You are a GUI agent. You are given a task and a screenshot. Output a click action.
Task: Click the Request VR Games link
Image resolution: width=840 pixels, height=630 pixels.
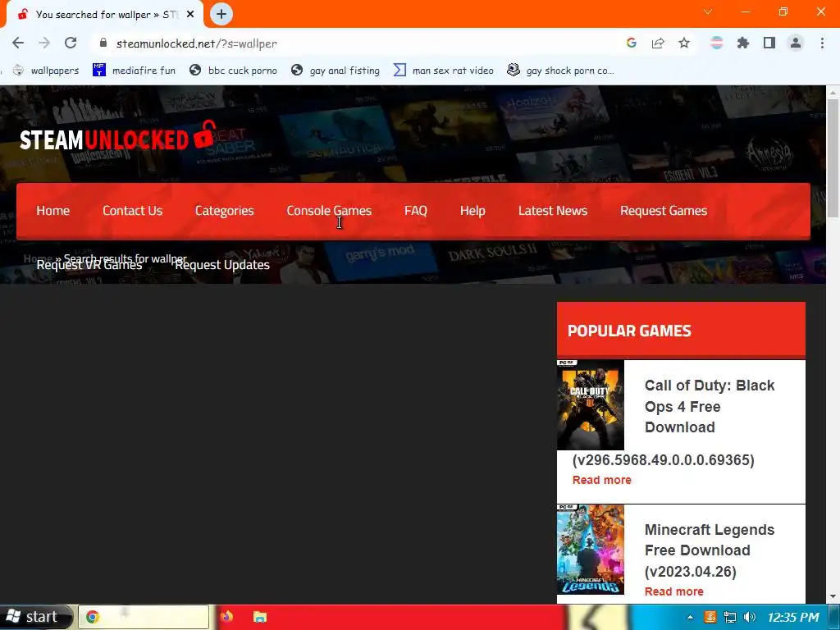[89, 265]
